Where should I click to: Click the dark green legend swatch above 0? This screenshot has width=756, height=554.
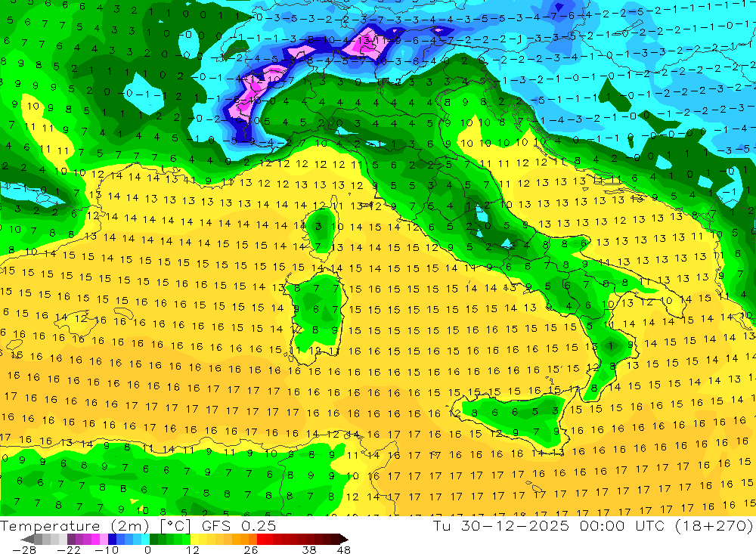coord(153,539)
